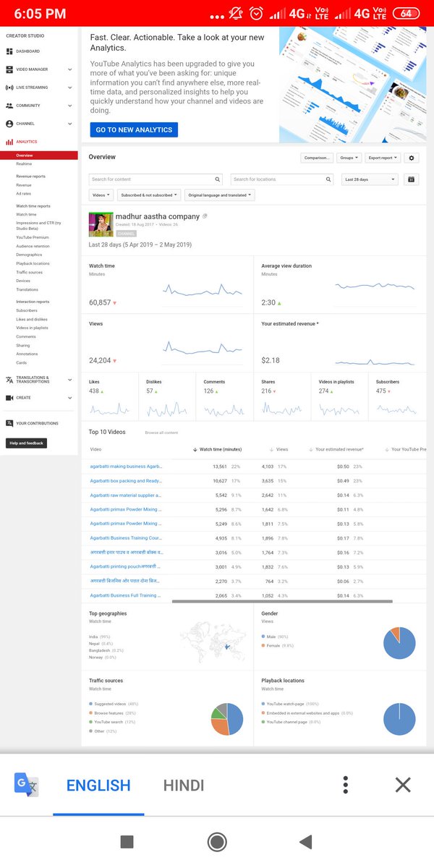
Task: Sort by Views column header
Action: coord(278,450)
